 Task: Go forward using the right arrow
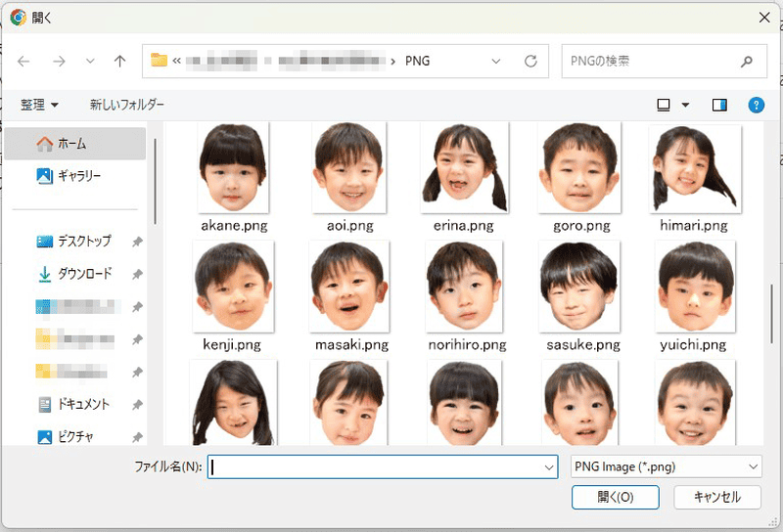[x=59, y=62]
